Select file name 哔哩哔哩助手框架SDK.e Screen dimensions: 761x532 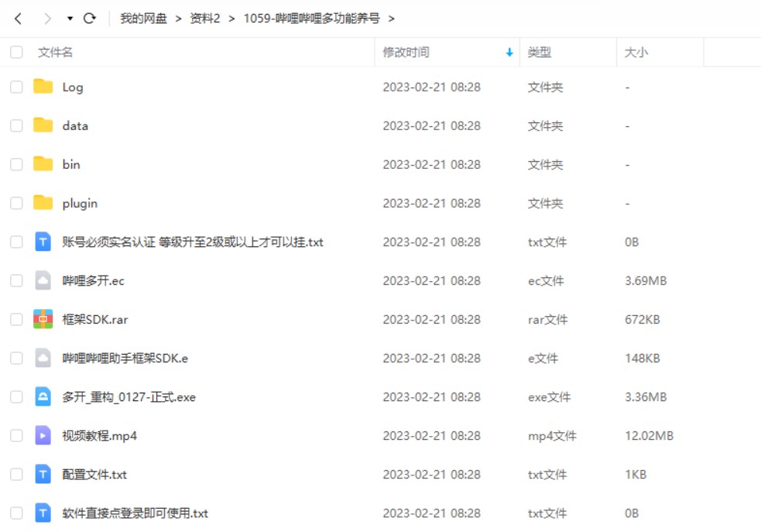[x=125, y=359]
